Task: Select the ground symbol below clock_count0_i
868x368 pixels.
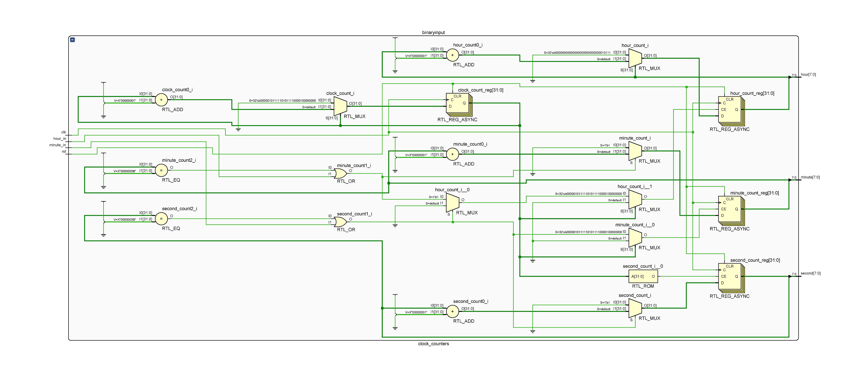Action: [x=103, y=116]
